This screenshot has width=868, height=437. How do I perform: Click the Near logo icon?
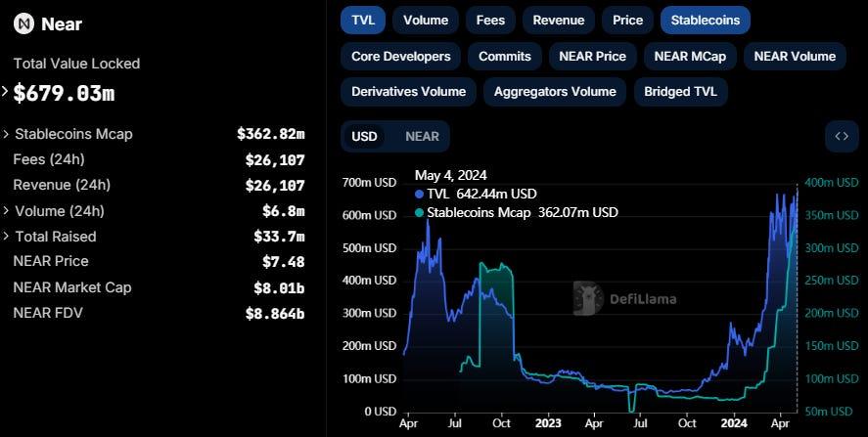23,23
